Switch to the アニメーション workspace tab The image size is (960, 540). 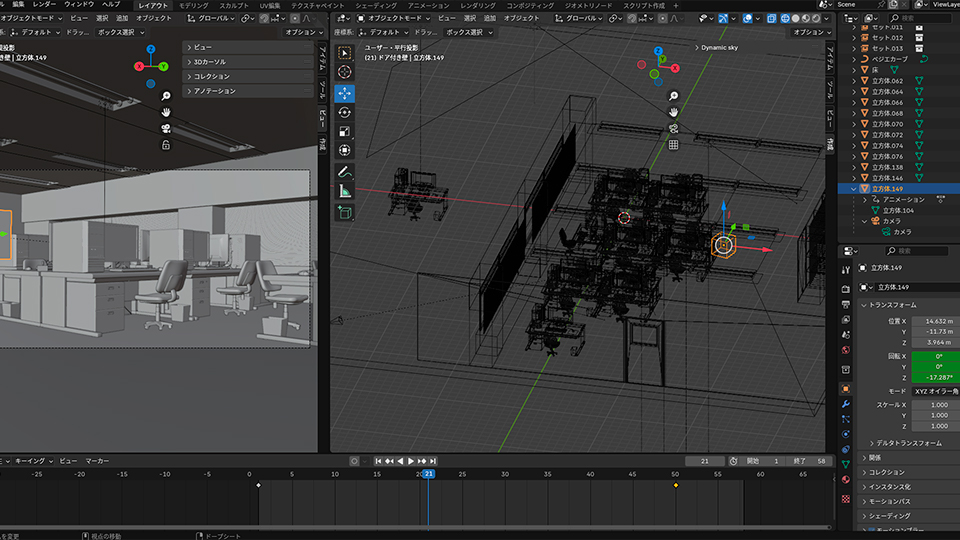click(x=429, y=6)
